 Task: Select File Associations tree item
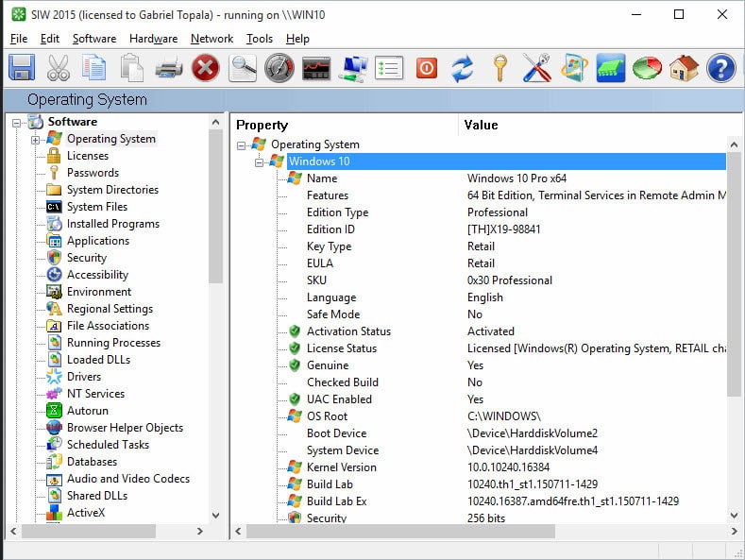[x=108, y=326]
